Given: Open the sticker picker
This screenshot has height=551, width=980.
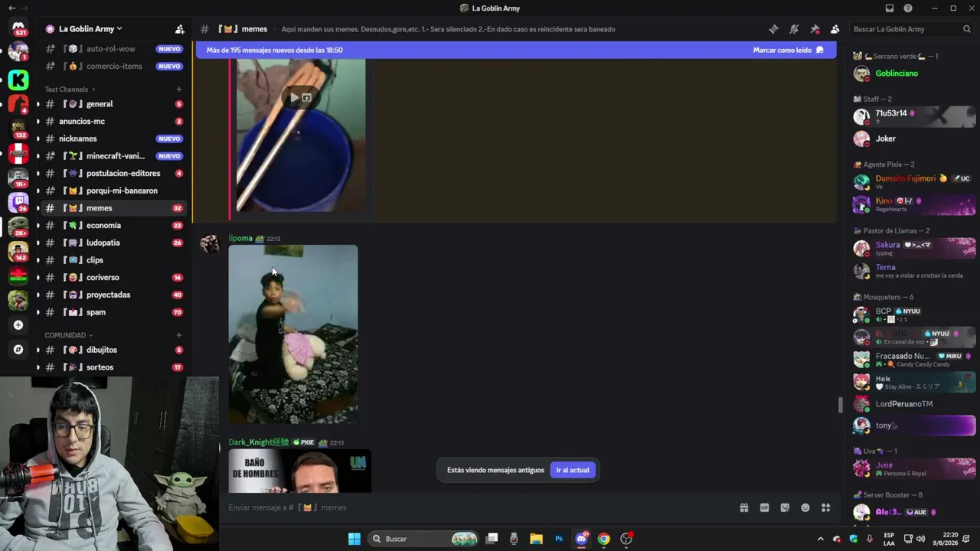Looking at the screenshot, I should click(x=785, y=507).
